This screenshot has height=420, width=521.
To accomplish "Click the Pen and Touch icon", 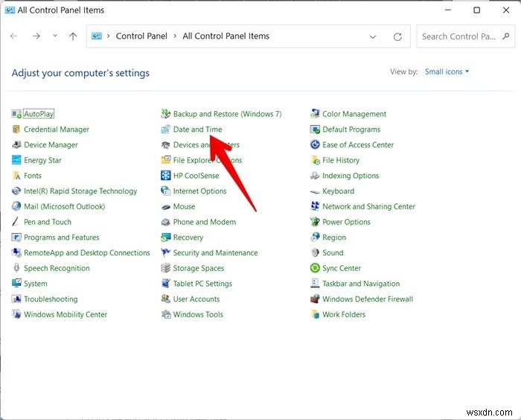I will coord(16,222).
